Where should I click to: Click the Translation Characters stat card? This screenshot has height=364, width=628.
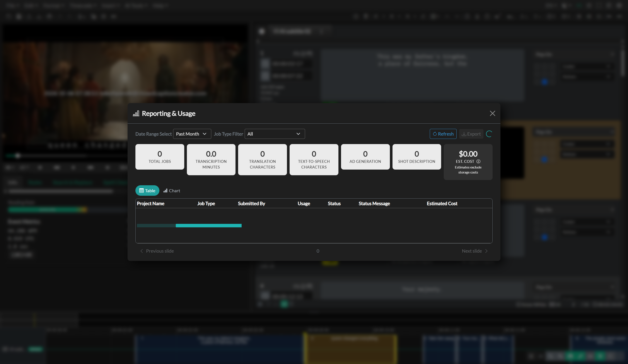point(262,160)
